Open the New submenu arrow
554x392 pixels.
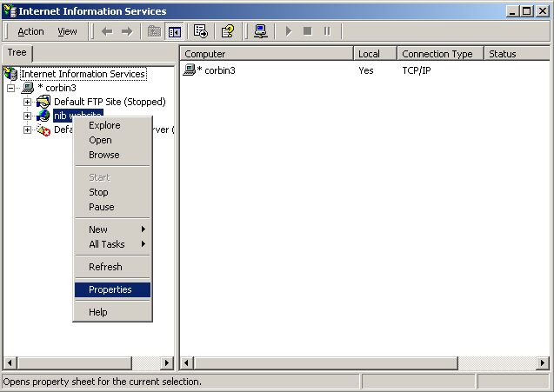144,229
